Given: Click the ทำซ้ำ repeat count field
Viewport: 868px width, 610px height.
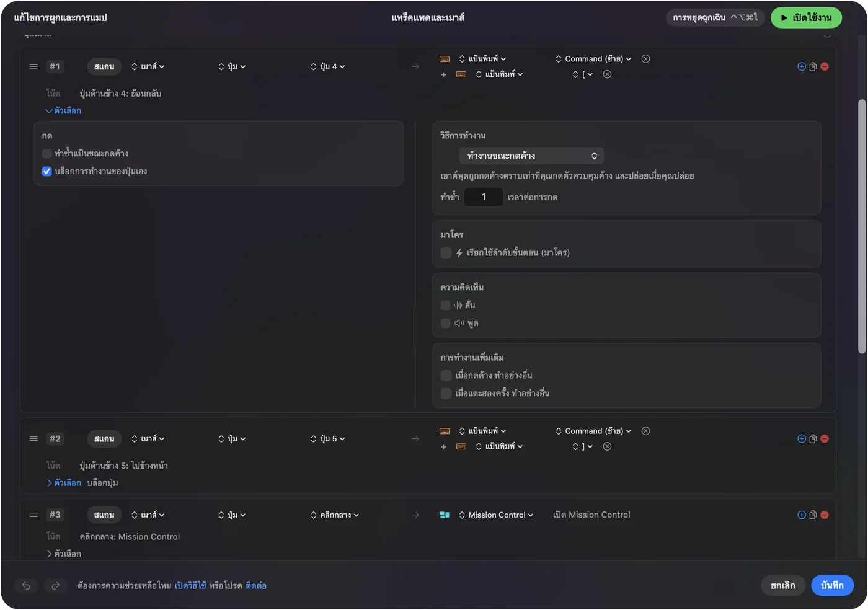Looking at the screenshot, I should (x=484, y=197).
